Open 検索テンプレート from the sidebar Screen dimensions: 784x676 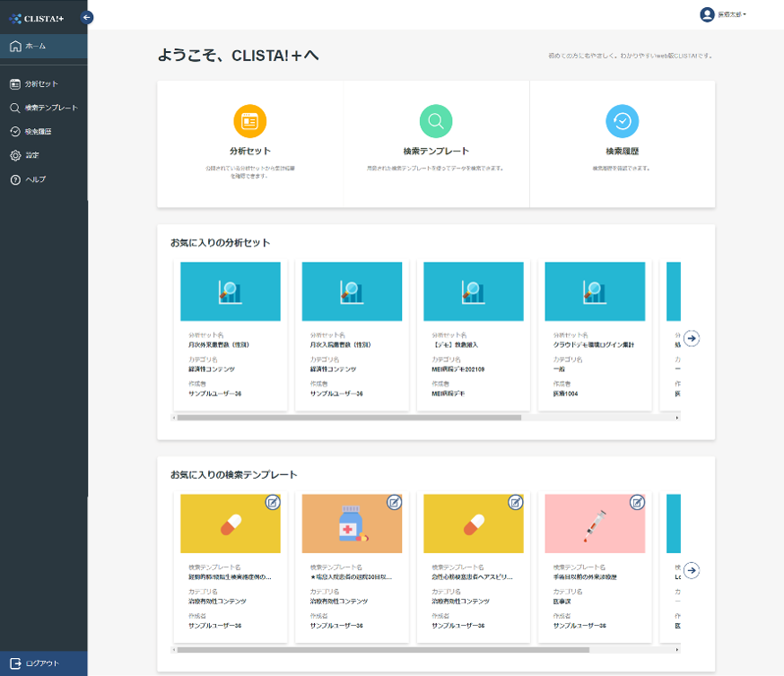tap(43, 108)
